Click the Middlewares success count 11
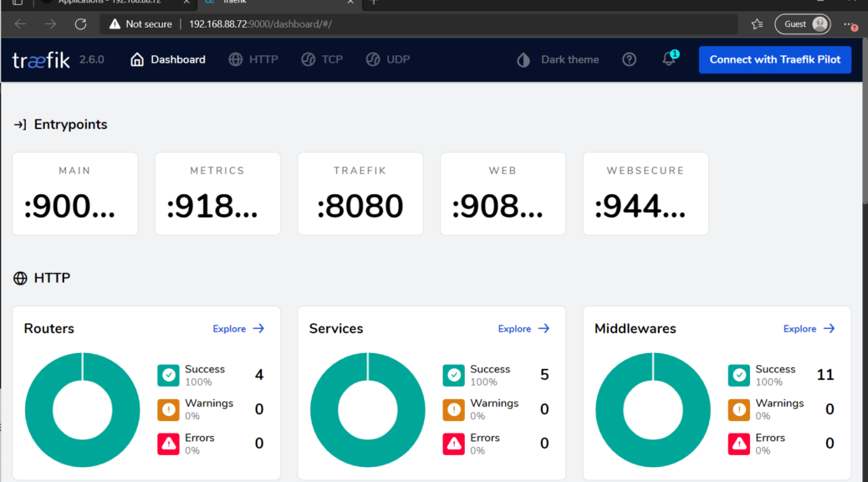Image resolution: width=868 pixels, height=482 pixels. pos(825,375)
